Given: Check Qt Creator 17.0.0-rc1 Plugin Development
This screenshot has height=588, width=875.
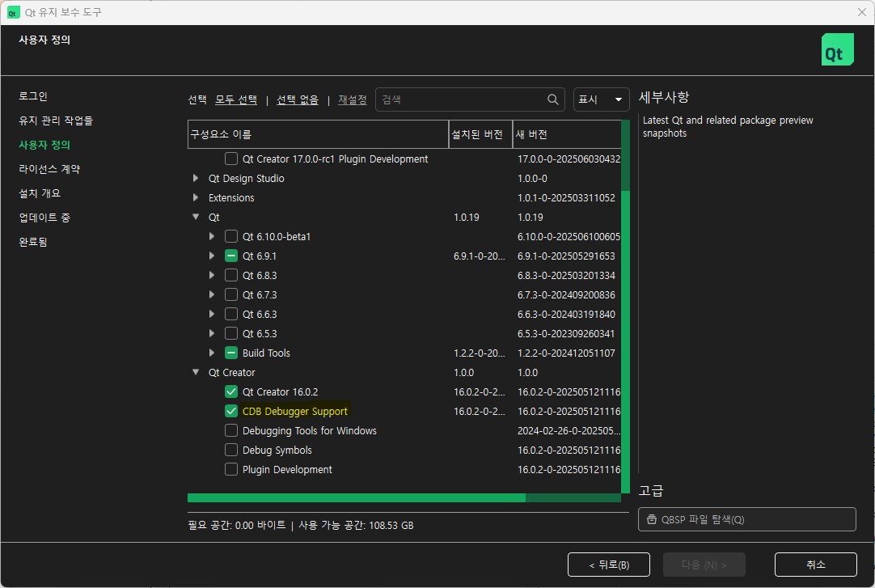Looking at the screenshot, I should (231, 159).
